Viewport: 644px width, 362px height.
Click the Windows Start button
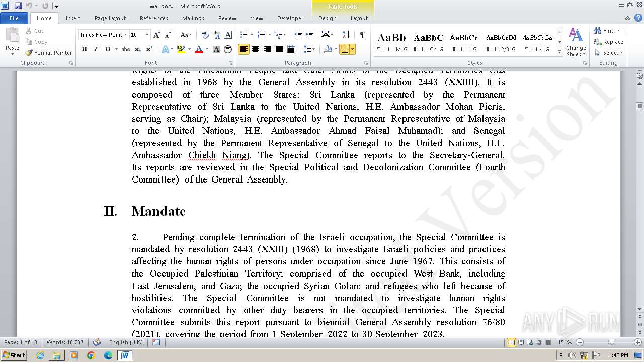(x=14, y=355)
